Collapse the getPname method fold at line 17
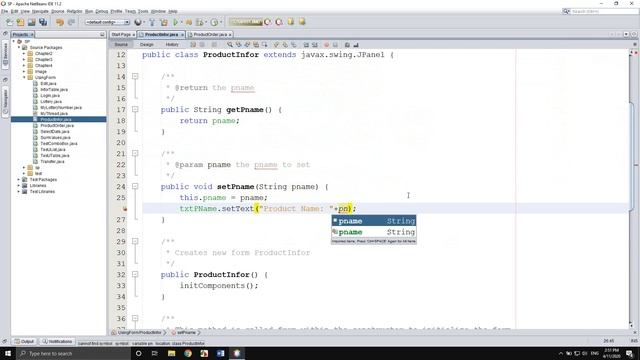This screenshot has width=640, height=360. [135, 109]
